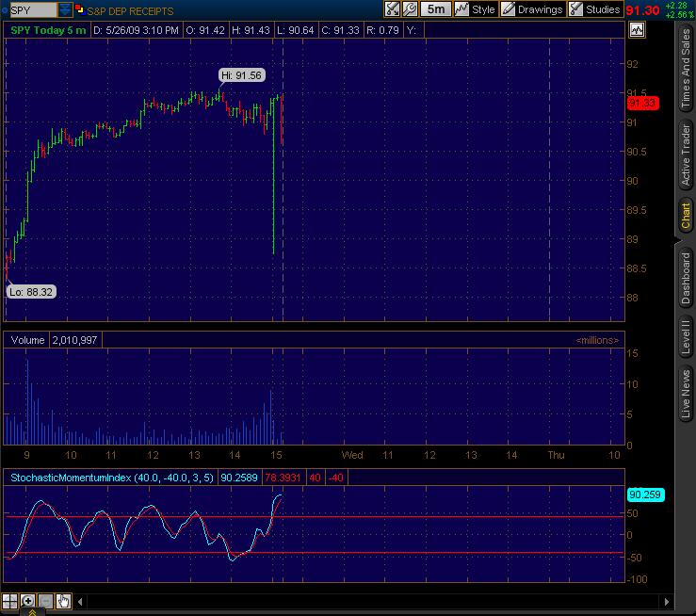Open the Level II side tab
696x616 pixels.
pyautogui.click(x=686, y=337)
